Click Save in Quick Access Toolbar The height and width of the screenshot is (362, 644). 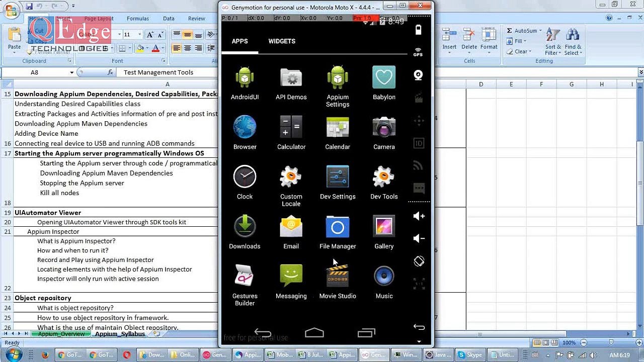(x=29, y=6)
